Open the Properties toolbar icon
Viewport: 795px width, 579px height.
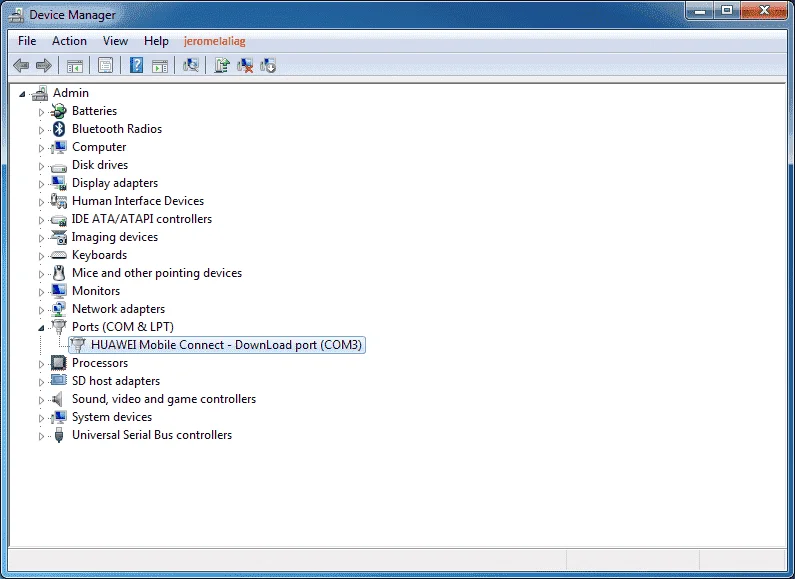coord(105,65)
